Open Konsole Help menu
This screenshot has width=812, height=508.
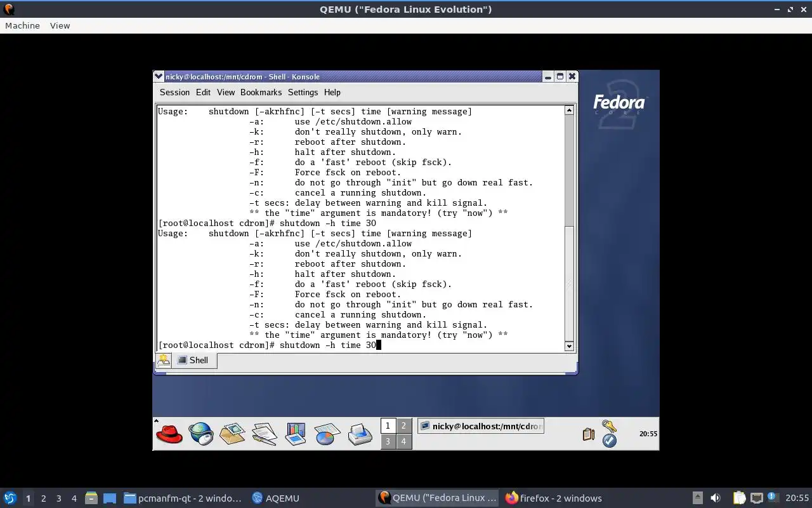point(332,92)
